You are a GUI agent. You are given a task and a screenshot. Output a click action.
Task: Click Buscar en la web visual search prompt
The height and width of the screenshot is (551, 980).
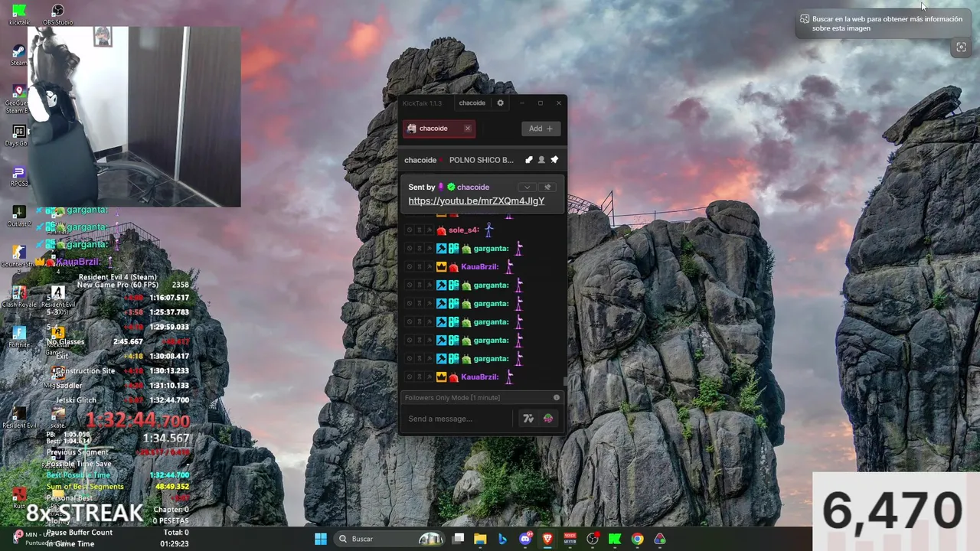pyautogui.click(x=882, y=24)
